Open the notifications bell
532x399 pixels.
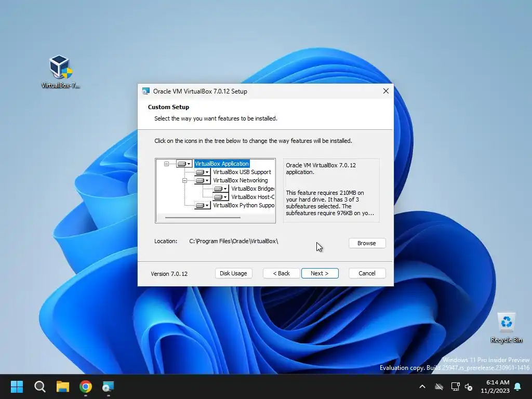tap(518, 387)
